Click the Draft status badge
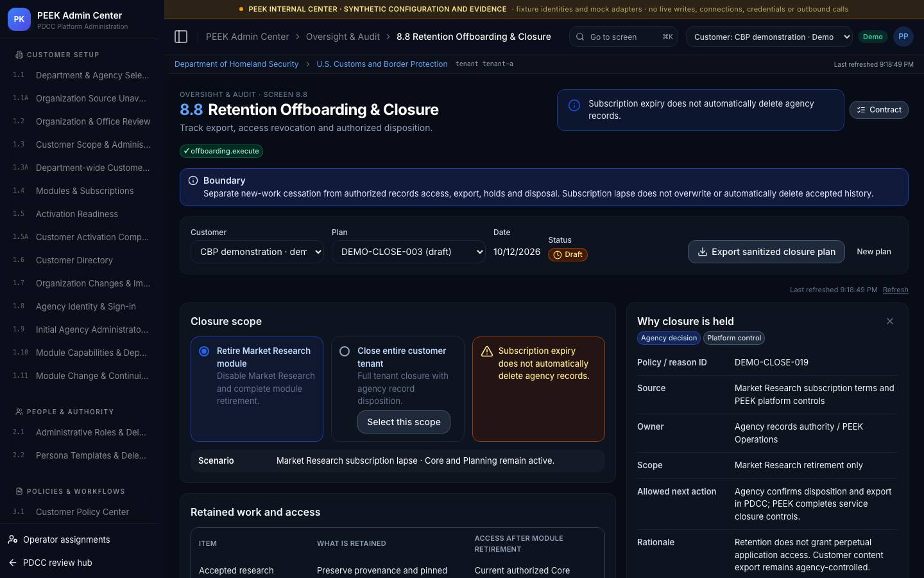 568,254
